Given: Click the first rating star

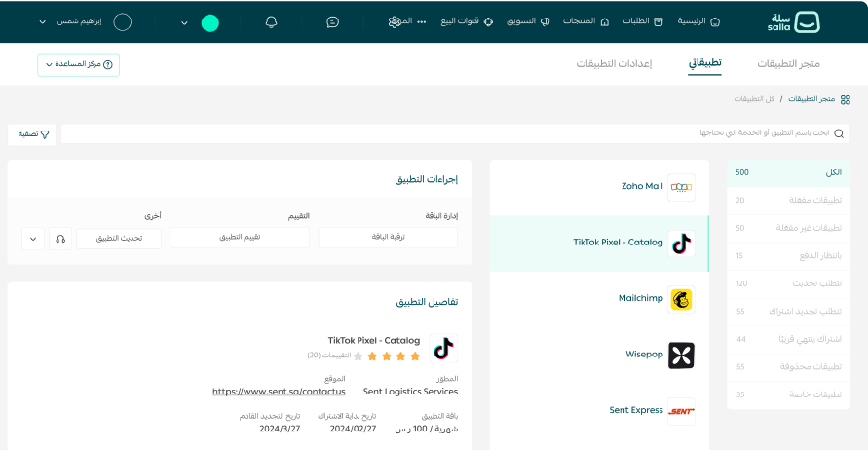Looking at the screenshot, I should point(415,356).
